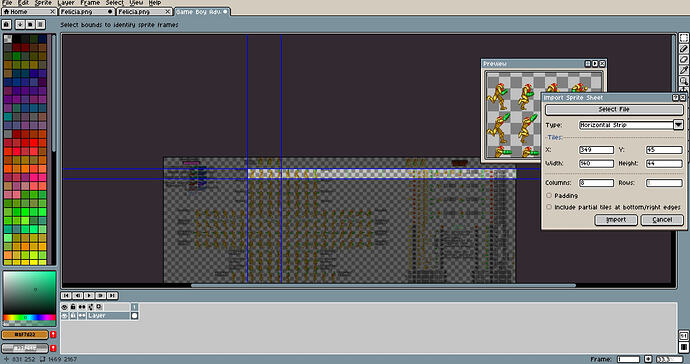Go to last frame in timeline
The width and height of the screenshot is (690, 364).
(x=112, y=296)
